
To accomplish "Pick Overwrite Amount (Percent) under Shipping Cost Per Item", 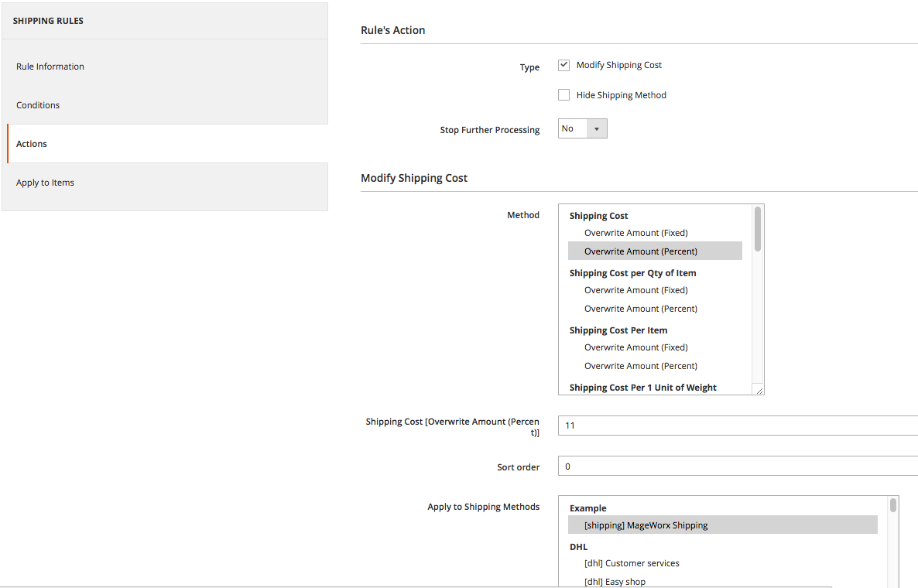I will click(640, 366).
